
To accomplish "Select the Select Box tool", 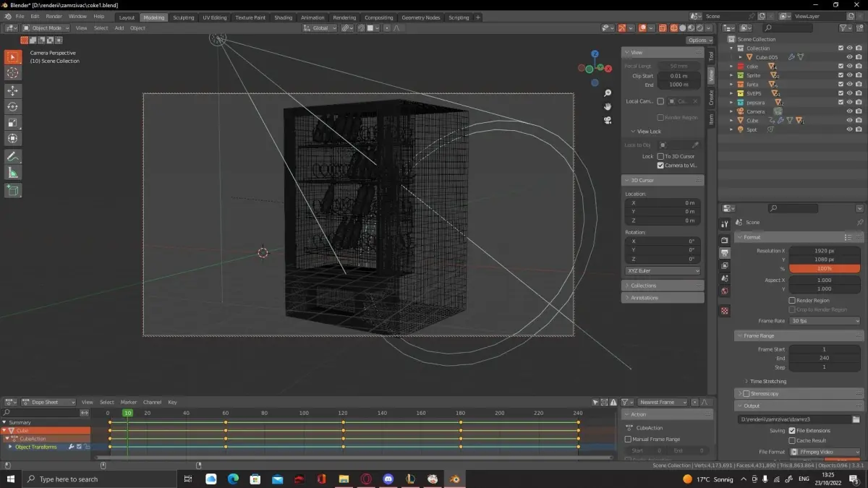I will click(13, 57).
